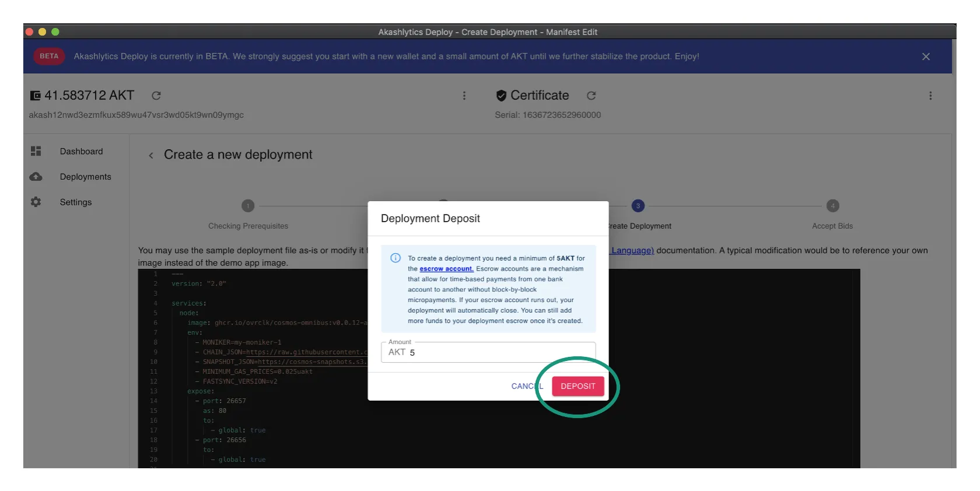Open wallet options three-dot menu
Screen dimensions: 980x491
464,96
